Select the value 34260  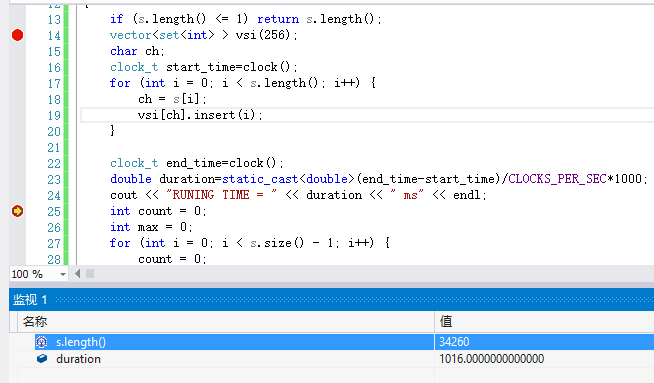[x=454, y=342]
